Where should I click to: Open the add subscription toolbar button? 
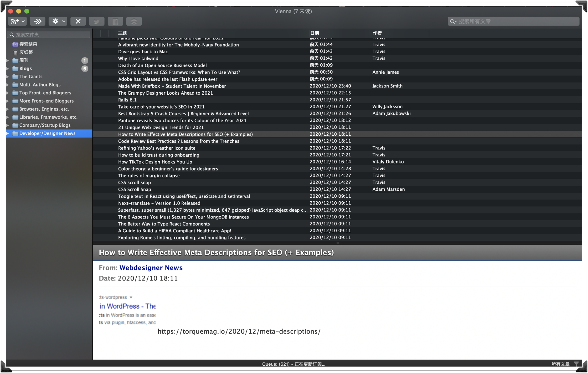coord(17,21)
